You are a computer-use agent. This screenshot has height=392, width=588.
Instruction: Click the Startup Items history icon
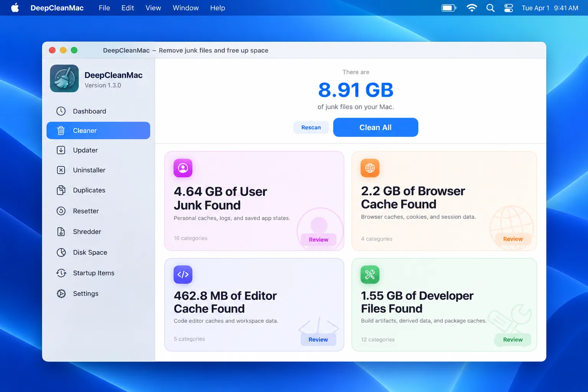click(x=61, y=273)
